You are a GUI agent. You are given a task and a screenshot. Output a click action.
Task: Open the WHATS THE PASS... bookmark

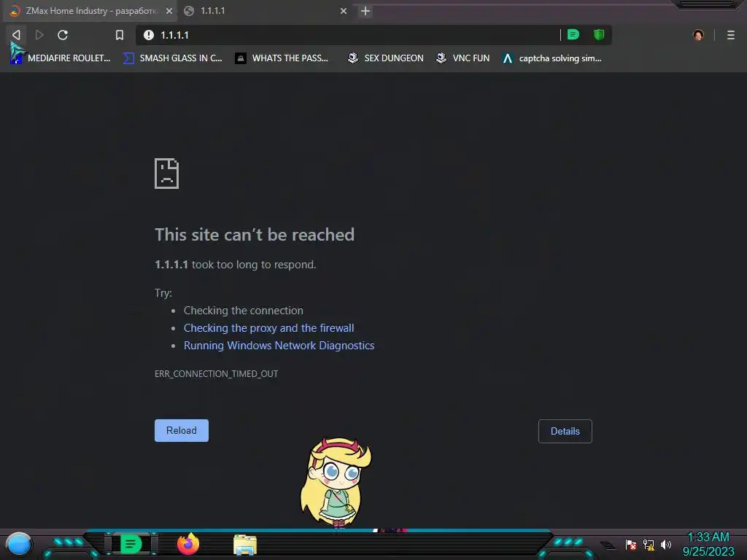coord(282,58)
